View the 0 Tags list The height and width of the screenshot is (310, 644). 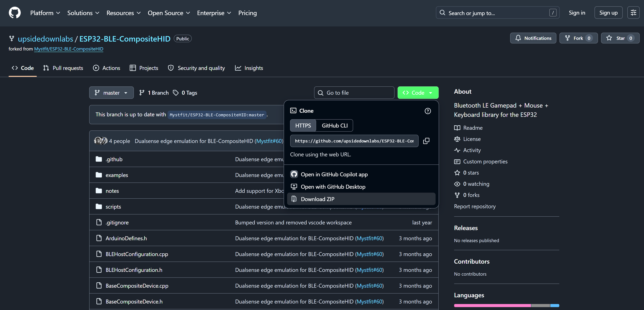pos(185,93)
